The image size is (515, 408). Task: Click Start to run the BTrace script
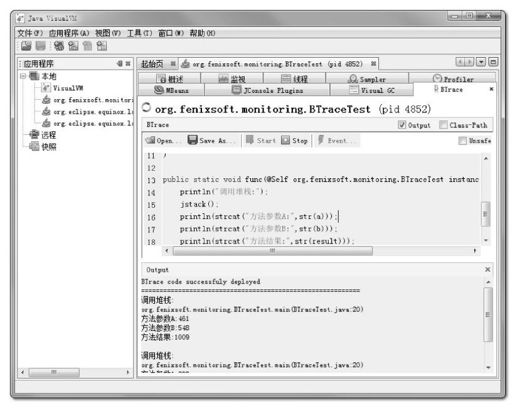pos(261,140)
